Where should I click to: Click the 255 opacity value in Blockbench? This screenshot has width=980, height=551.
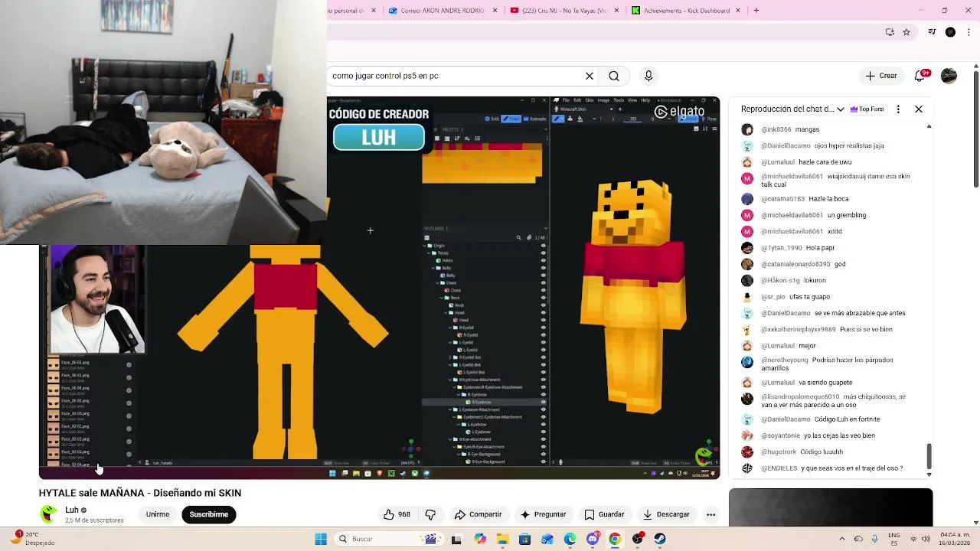(633, 119)
